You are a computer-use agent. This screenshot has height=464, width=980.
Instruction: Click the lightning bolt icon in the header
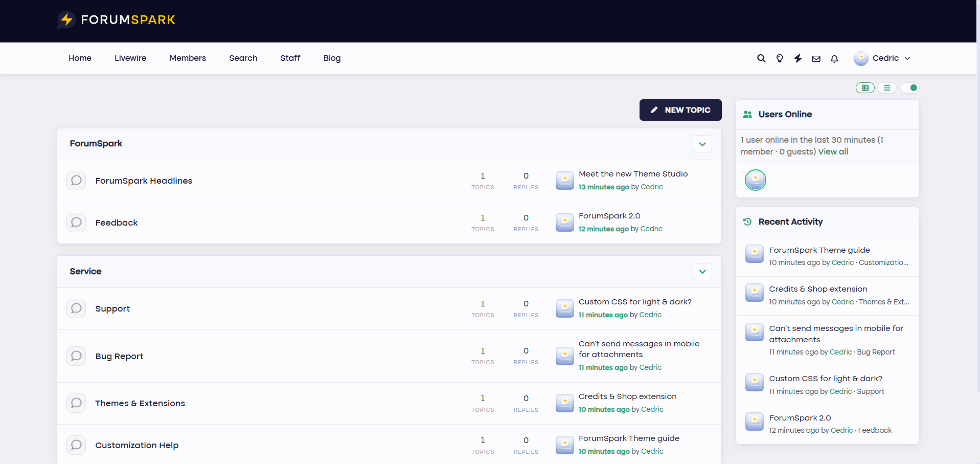click(798, 58)
